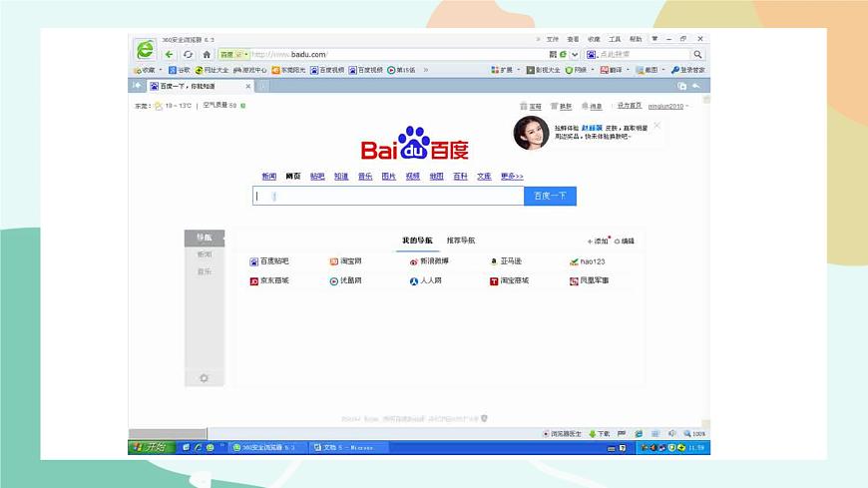Open the 图片 link above the search box
The width and height of the screenshot is (868, 488).
(x=389, y=177)
